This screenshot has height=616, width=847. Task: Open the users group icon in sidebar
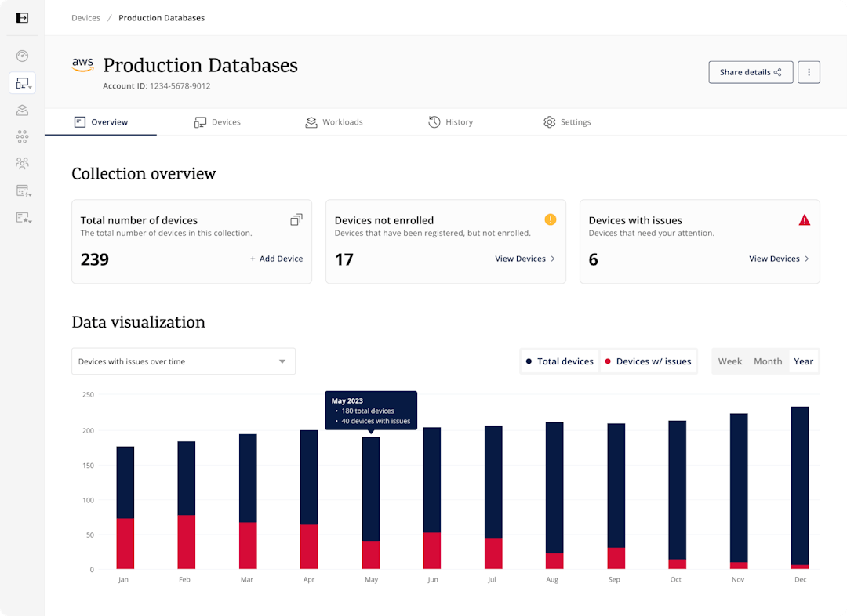22,164
